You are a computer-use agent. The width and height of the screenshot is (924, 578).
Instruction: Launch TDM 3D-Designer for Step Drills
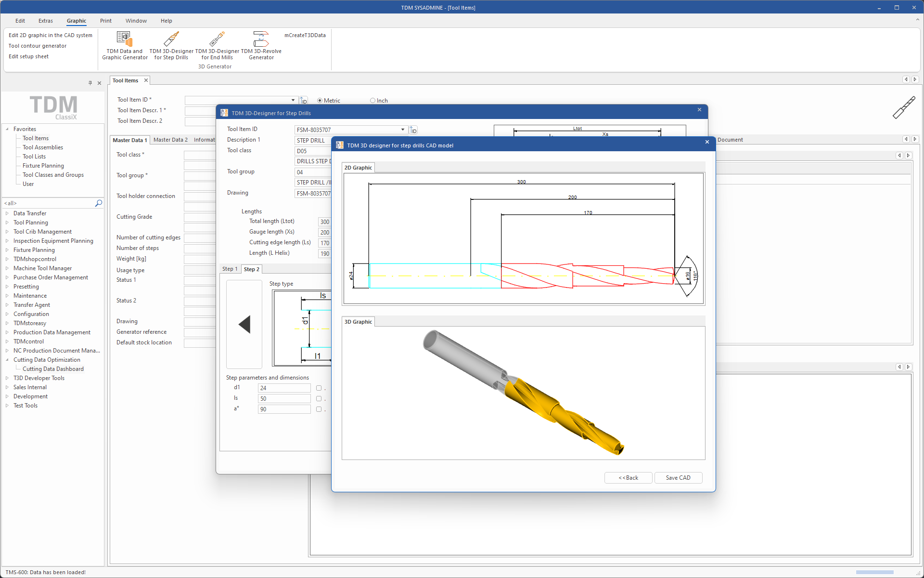point(171,46)
